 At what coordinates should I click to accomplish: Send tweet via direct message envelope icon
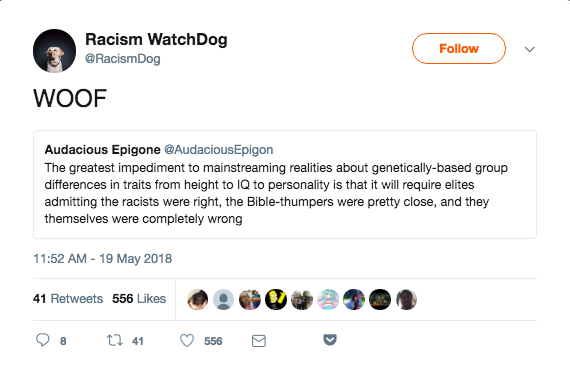[x=259, y=341]
